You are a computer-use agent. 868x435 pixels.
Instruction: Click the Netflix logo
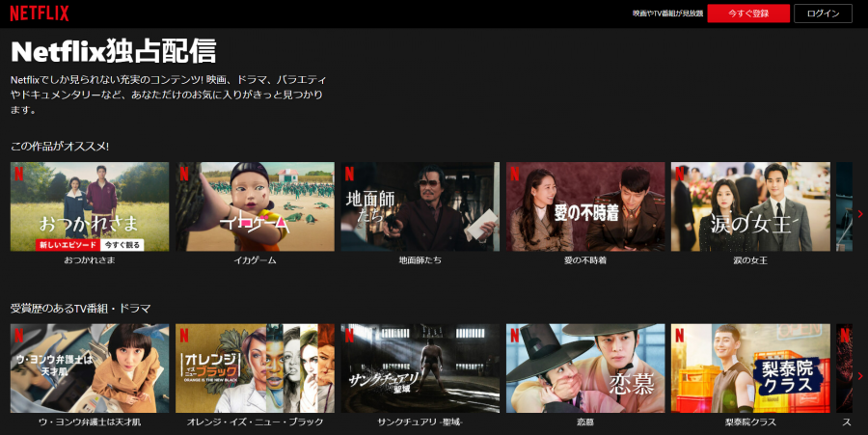click(x=40, y=14)
